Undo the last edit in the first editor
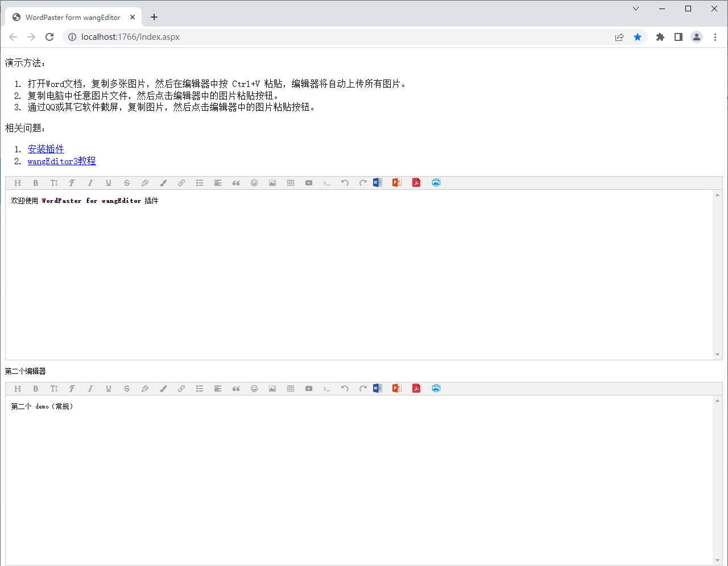 coord(345,182)
